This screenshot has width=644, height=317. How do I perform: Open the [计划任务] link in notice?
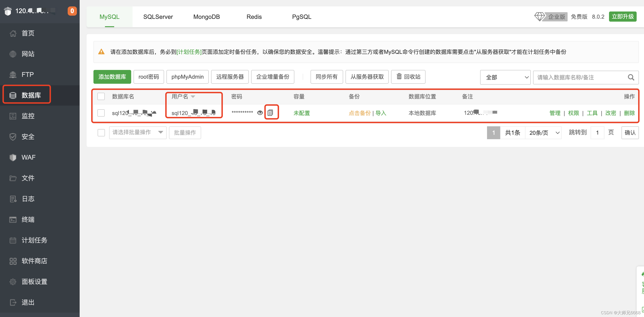(x=189, y=52)
